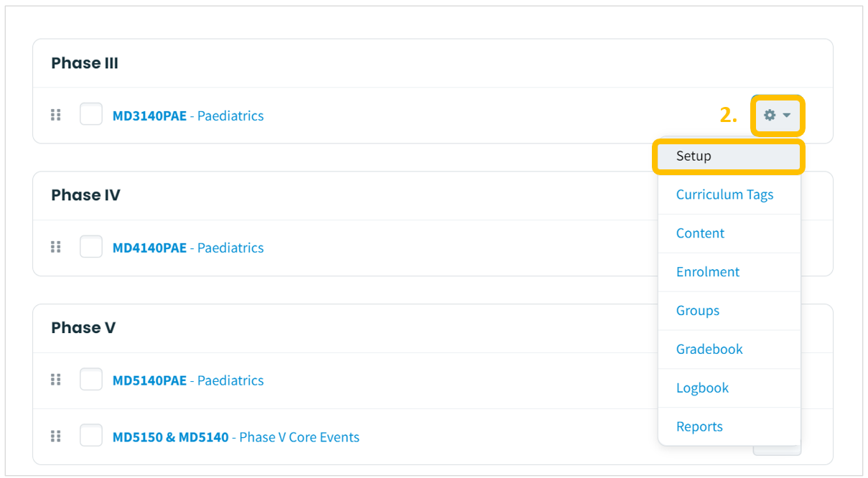Screen dimensions: 868x478
Task: Tick the checkbox for MD4140PAE Paediatrics
Action: pos(91,247)
